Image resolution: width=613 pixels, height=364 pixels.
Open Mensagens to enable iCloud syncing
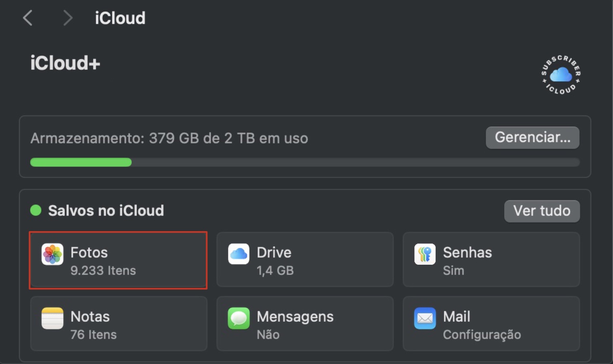coord(304,324)
